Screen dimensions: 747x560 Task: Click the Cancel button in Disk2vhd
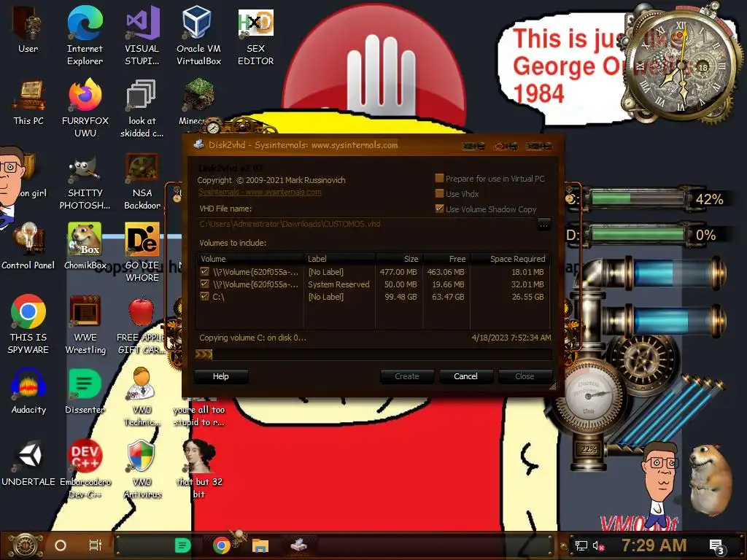coord(465,376)
